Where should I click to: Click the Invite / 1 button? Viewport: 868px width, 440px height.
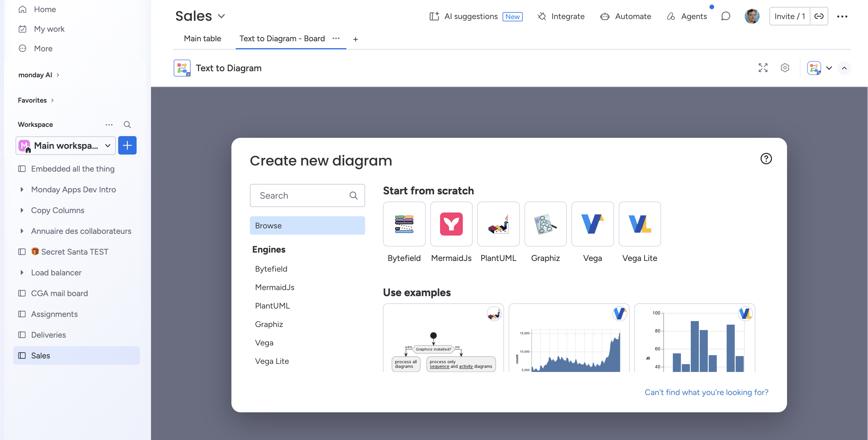pyautogui.click(x=790, y=16)
